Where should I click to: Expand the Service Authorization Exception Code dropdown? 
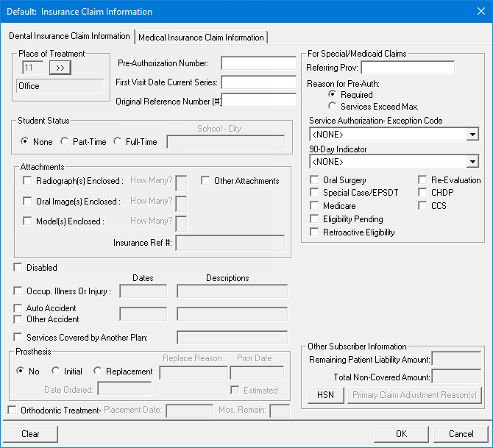(472, 135)
